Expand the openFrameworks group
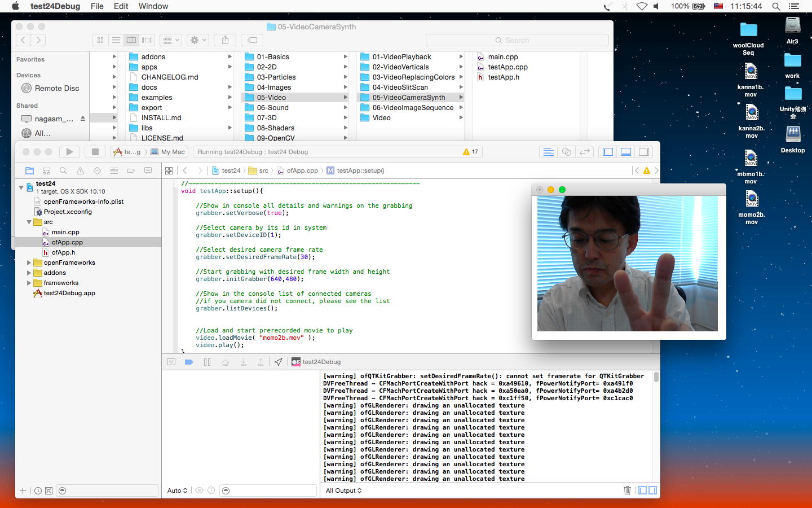812x508 pixels. tap(29, 262)
